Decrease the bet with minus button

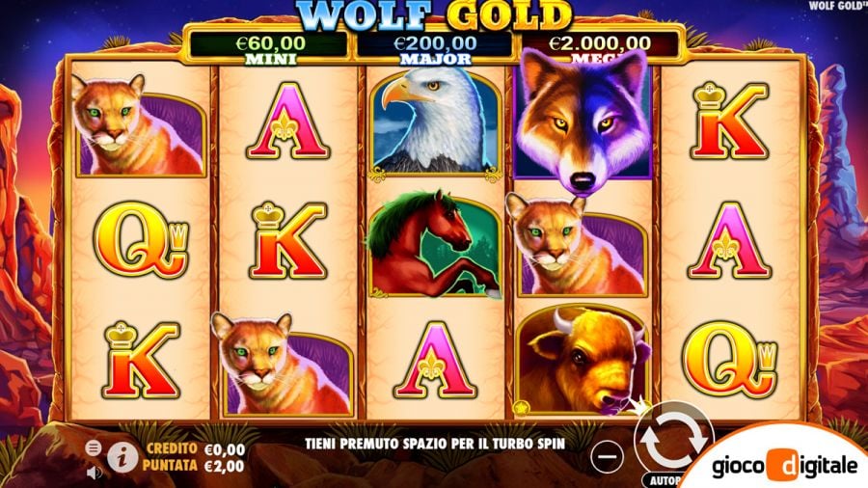point(608,457)
